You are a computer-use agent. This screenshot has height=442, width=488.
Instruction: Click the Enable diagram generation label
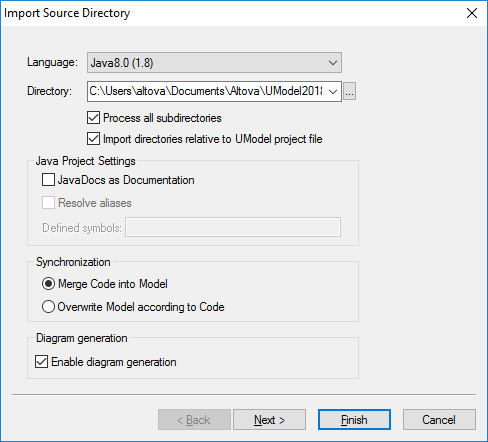114,362
